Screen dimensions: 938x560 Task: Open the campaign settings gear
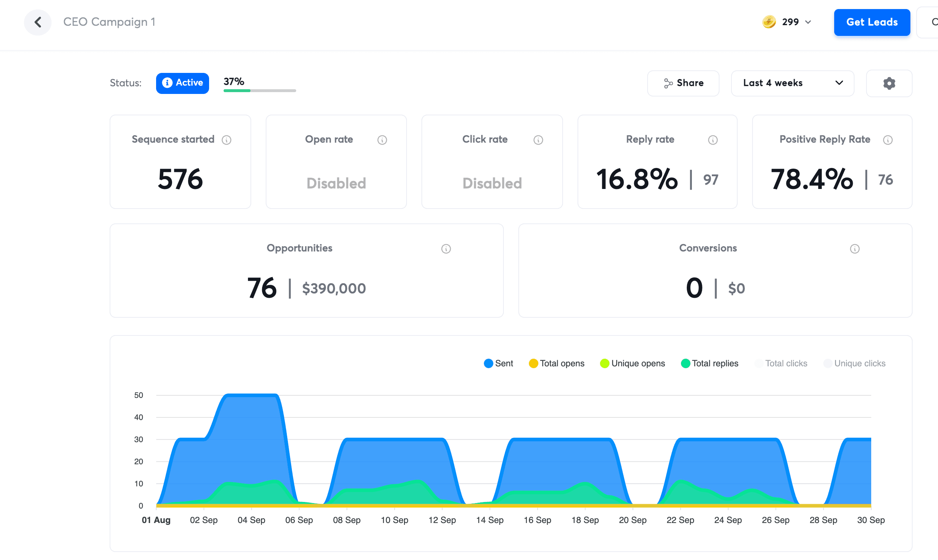click(889, 83)
